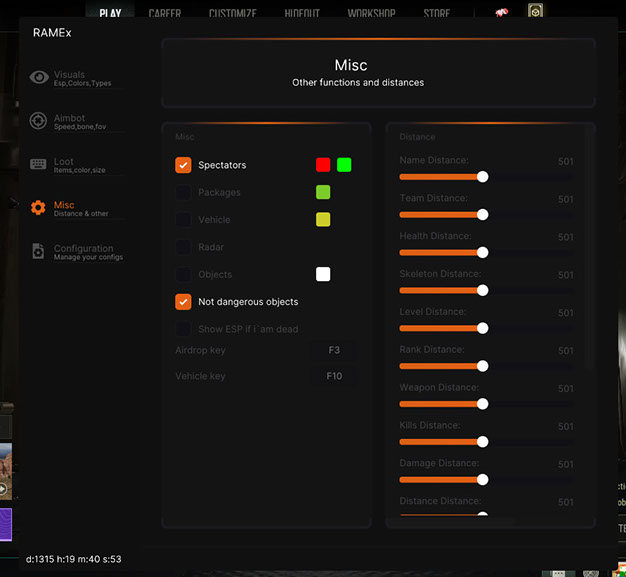Screen dimensions: 626x577
Task: Click the Distance panel vertical scrollbar
Action: click(x=588, y=250)
